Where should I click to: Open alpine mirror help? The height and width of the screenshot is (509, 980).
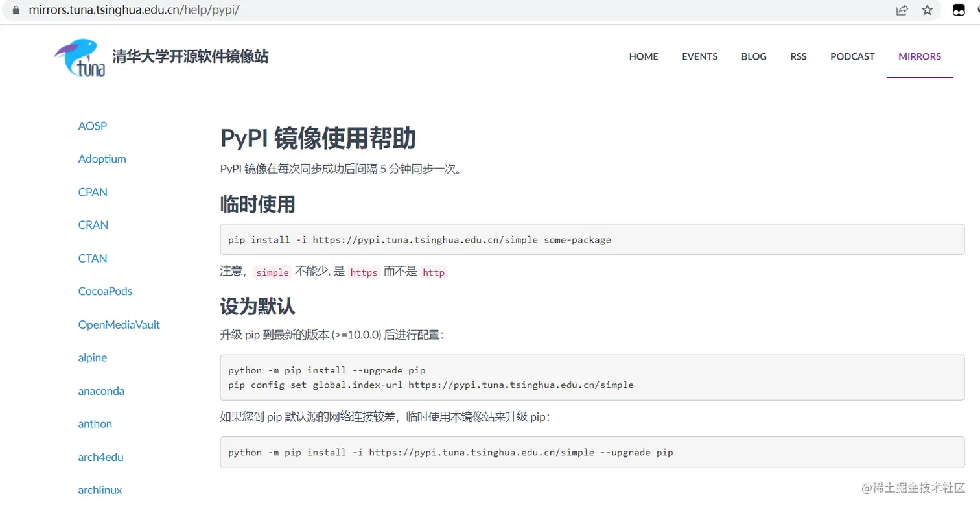pyautogui.click(x=93, y=357)
